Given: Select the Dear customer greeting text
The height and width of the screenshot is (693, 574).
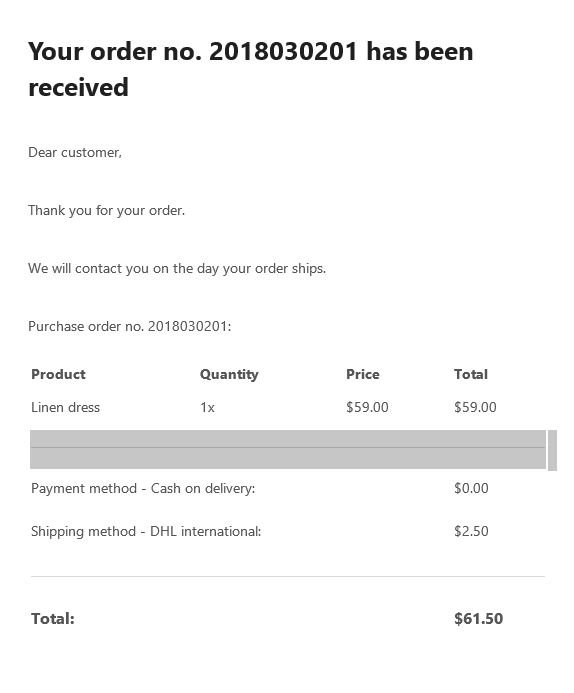Looking at the screenshot, I should click(75, 152).
